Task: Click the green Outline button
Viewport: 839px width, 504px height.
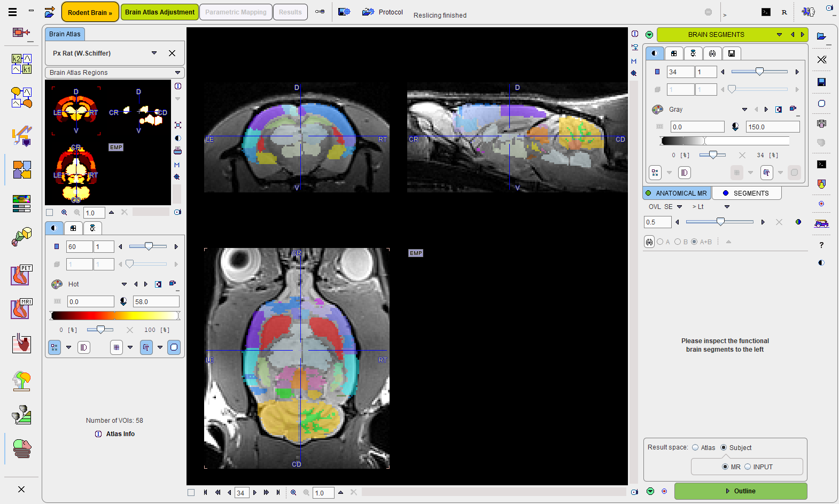Action: pyautogui.click(x=740, y=491)
